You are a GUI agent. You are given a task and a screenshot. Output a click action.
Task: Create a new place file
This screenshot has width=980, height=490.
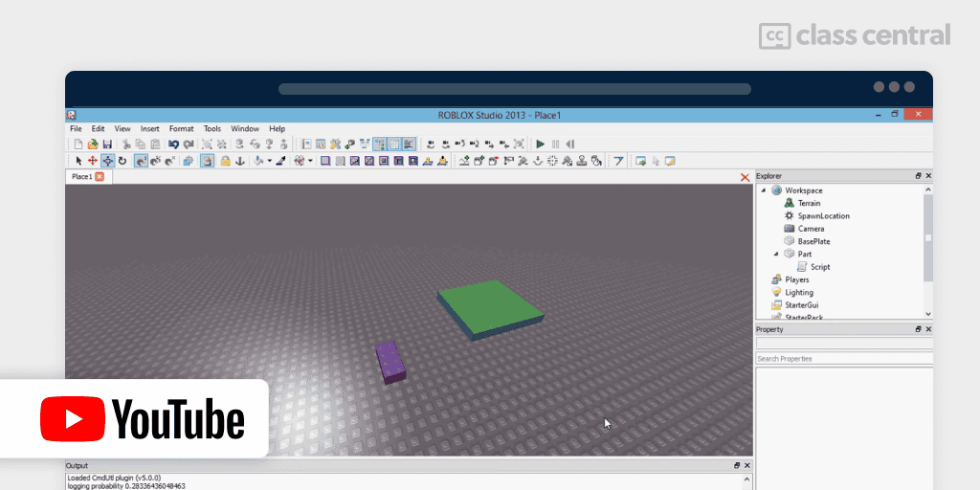78,145
